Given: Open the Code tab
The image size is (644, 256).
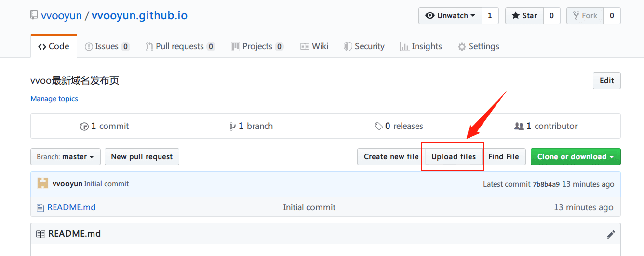Looking at the screenshot, I should click(54, 46).
